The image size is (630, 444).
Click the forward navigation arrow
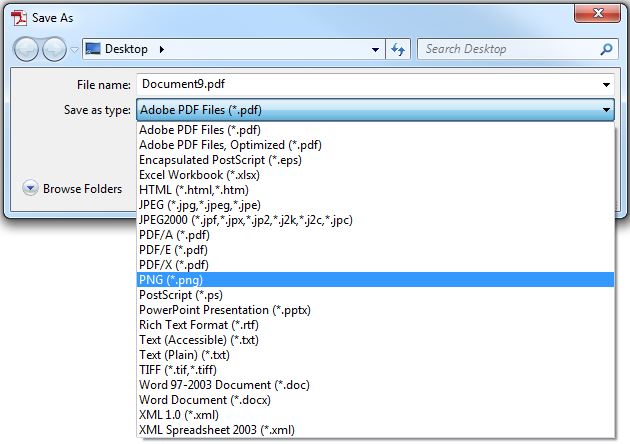tap(55, 49)
